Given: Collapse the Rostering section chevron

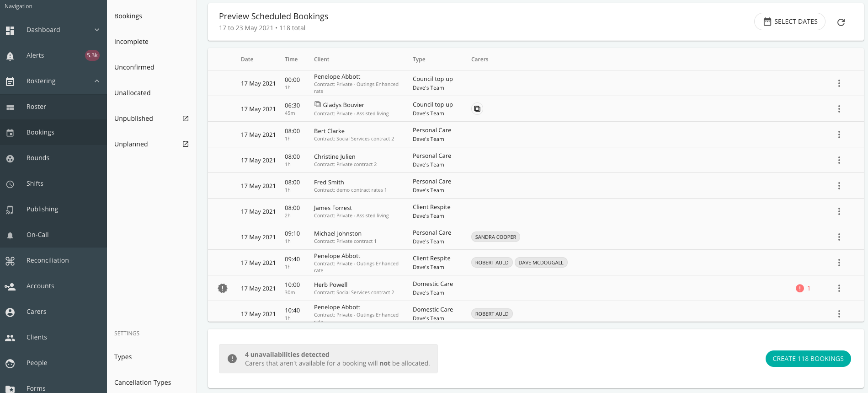Looking at the screenshot, I should 97,81.
